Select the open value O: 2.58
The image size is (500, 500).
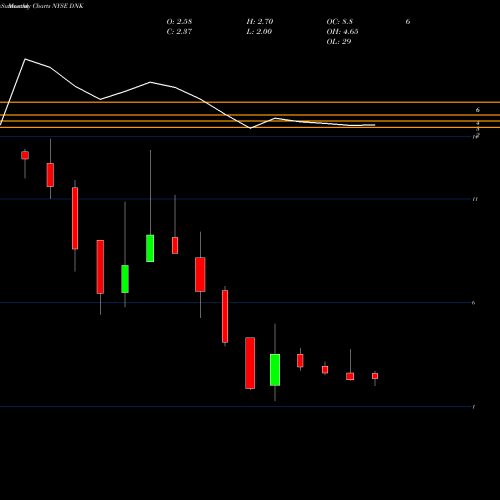(x=179, y=22)
